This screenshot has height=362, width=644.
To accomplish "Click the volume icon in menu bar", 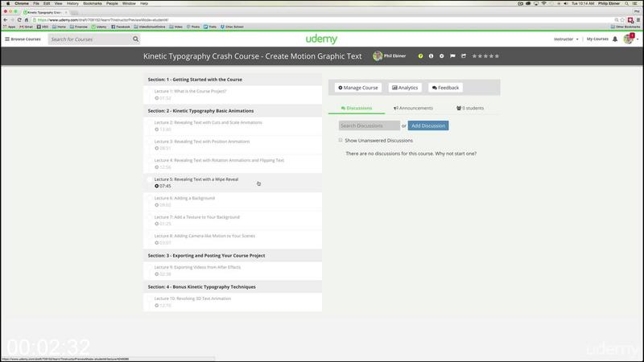I will pyautogui.click(x=566, y=3).
